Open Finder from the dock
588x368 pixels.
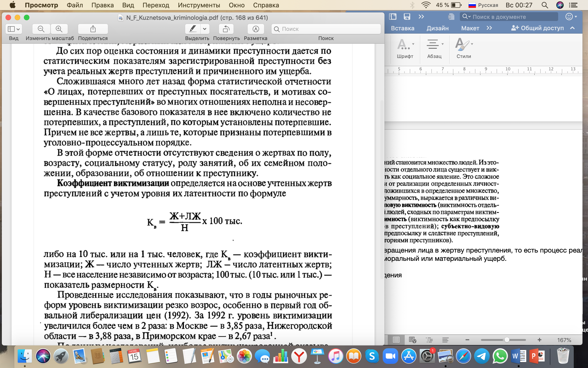tap(25, 356)
